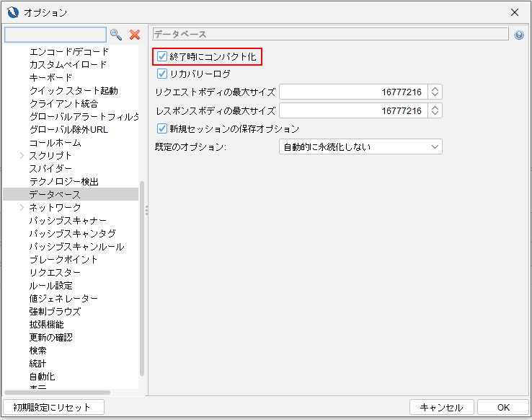The width and height of the screenshot is (532, 420).
Task: Focus the options search text box
Action: (x=56, y=35)
